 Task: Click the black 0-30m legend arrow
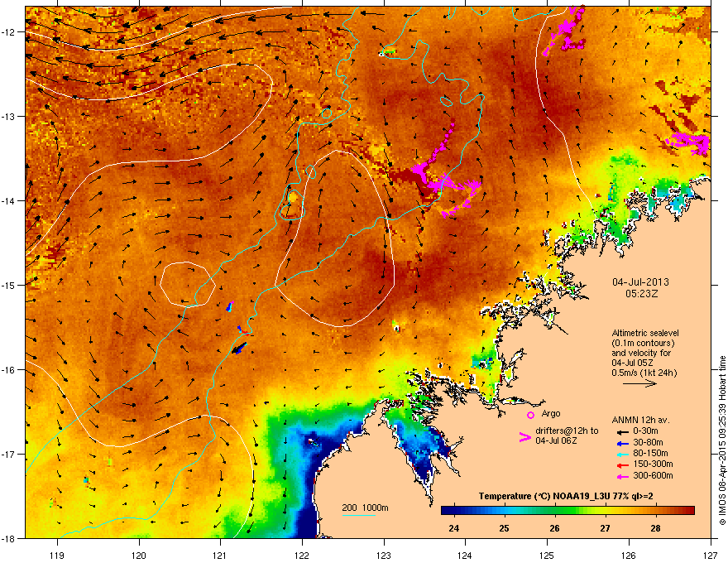pos(622,431)
